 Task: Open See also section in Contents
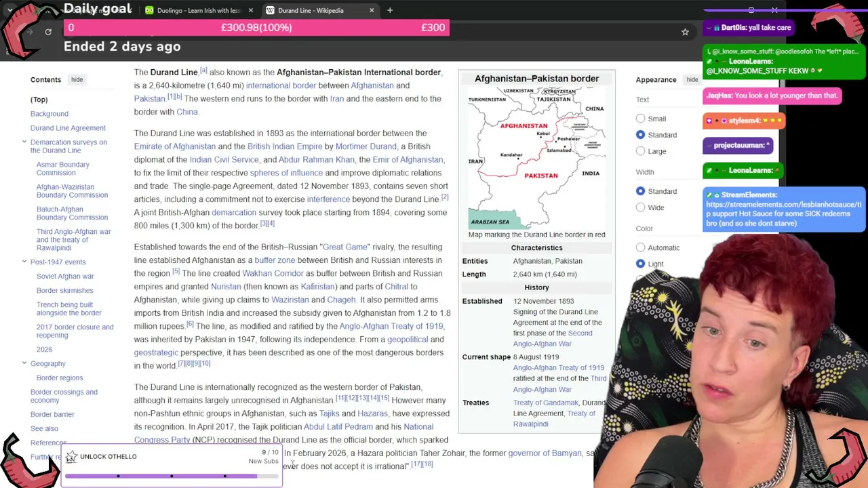click(44, 429)
